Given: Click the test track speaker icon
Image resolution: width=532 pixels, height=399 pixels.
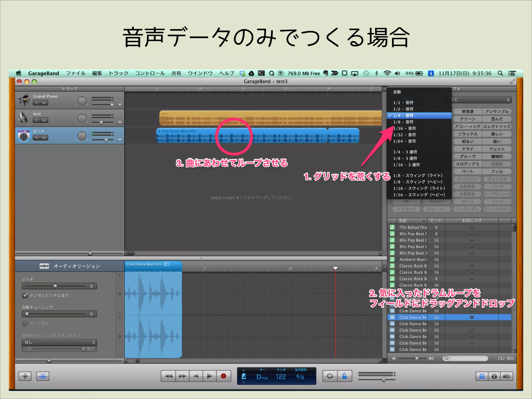Looking at the screenshot, I should [24, 118].
